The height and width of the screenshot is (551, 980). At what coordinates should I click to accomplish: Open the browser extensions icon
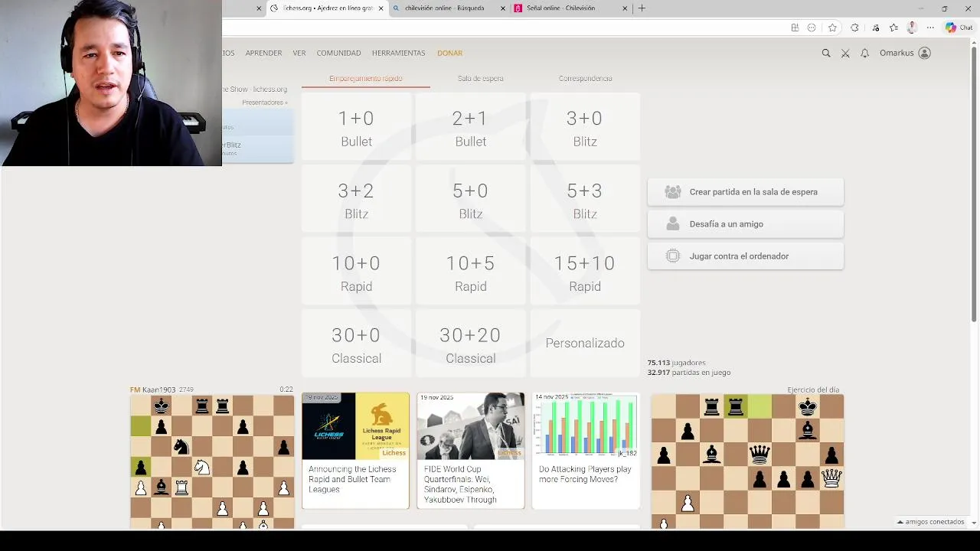pyautogui.click(x=854, y=28)
